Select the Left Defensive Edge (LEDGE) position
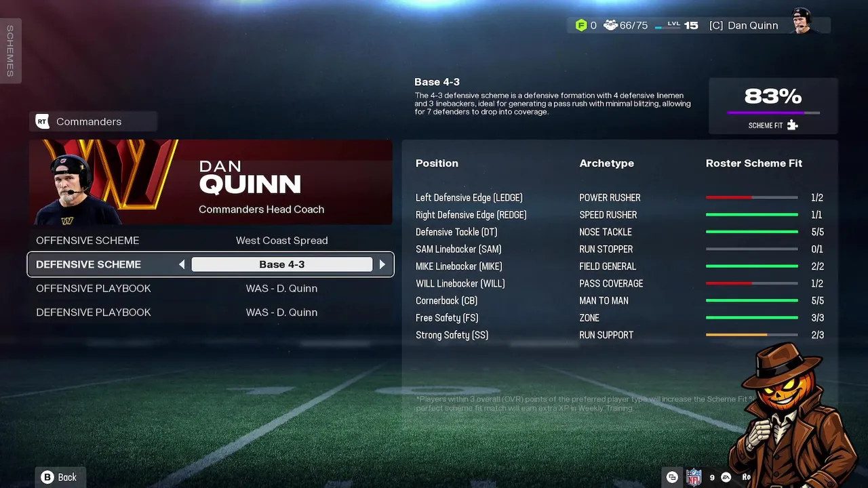The height and width of the screenshot is (488, 868). (469, 198)
